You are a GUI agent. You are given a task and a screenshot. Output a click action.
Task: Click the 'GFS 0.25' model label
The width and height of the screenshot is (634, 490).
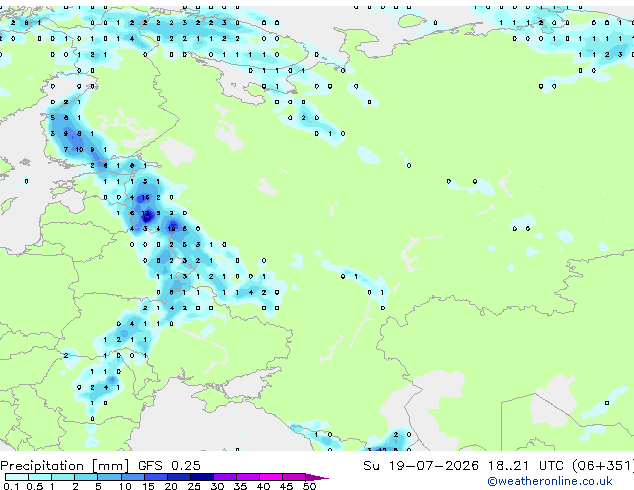pyautogui.click(x=169, y=466)
